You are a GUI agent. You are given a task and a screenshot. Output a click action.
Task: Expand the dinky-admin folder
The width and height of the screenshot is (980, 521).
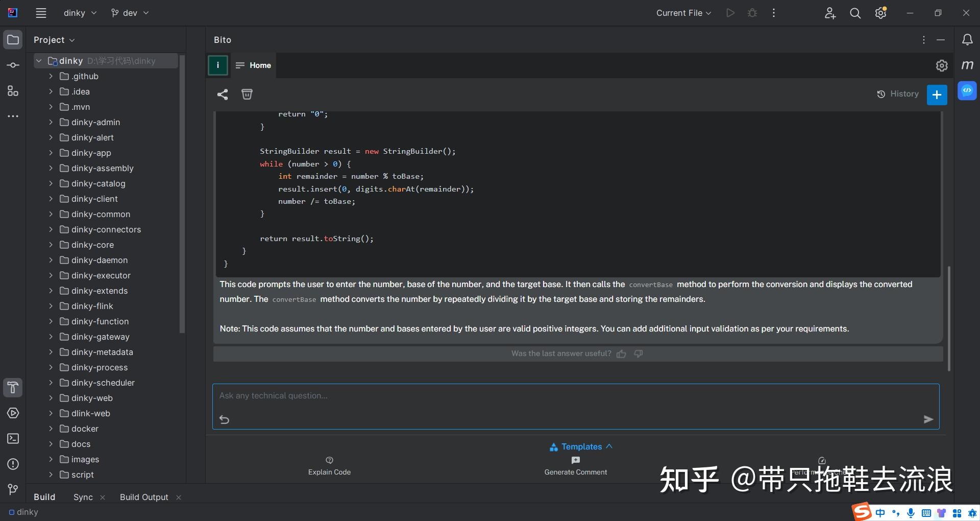[x=51, y=122]
